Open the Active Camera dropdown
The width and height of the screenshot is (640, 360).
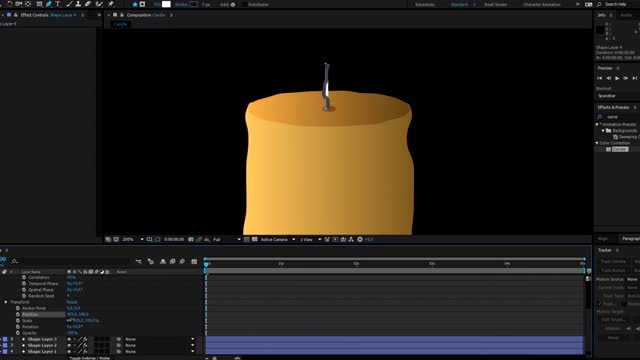pyautogui.click(x=278, y=240)
